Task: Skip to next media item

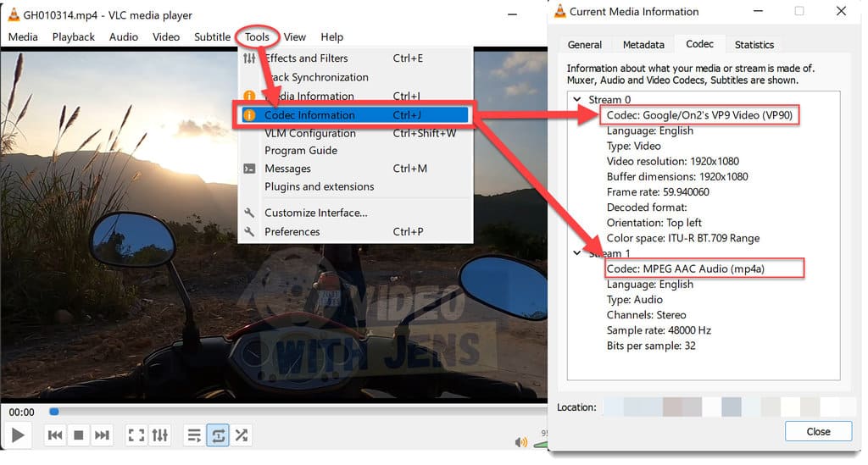Action: [102, 435]
